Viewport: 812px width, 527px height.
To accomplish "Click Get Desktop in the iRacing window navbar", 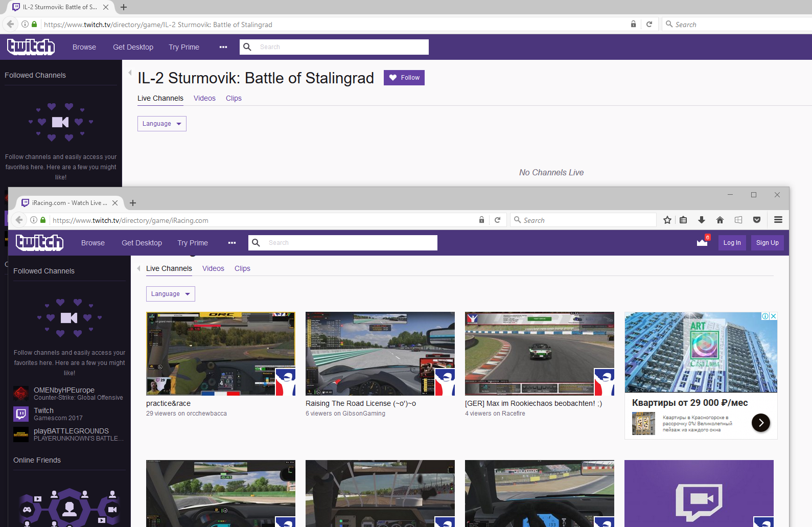I will 142,243.
